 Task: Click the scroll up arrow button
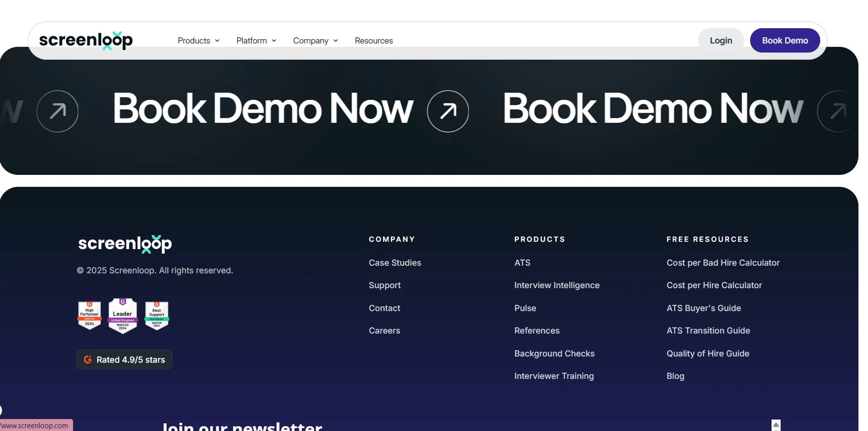tap(776, 425)
